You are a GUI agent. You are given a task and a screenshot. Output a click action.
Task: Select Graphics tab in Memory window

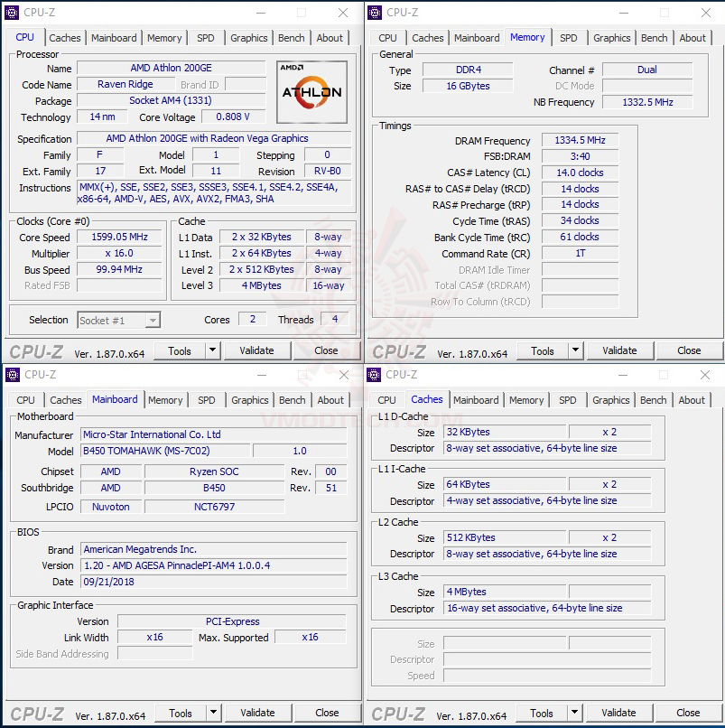(612, 38)
